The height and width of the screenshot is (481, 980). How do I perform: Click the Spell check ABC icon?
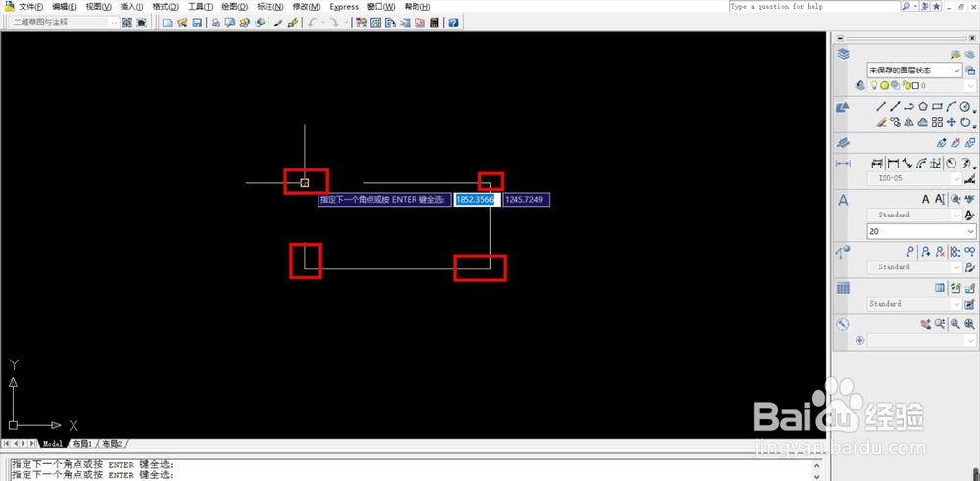click(969, 199)
